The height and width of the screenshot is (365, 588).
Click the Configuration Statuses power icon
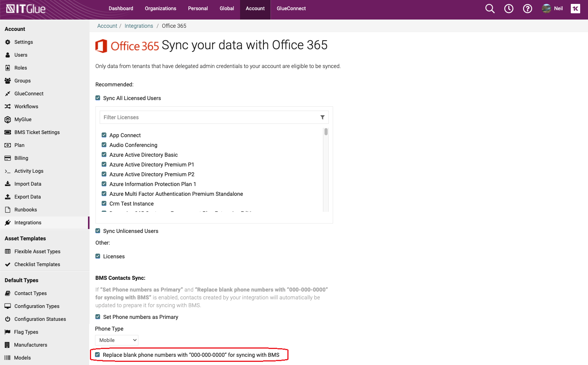tap(7, 319)
